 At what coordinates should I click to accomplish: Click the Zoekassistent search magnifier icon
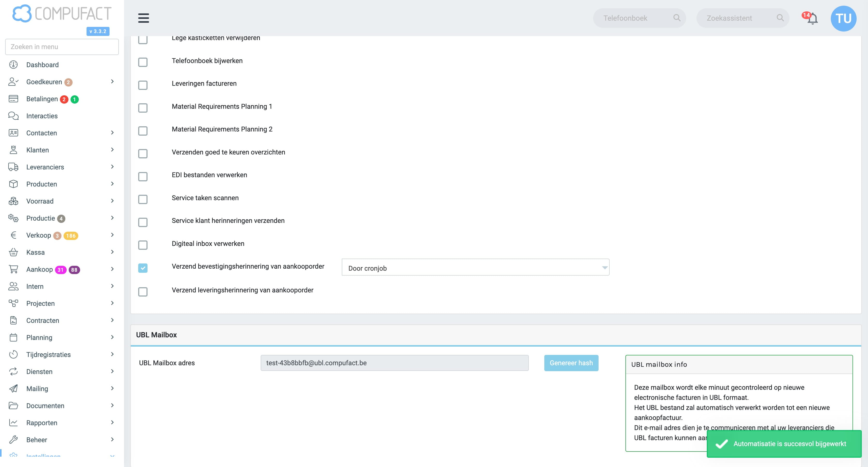780,18
